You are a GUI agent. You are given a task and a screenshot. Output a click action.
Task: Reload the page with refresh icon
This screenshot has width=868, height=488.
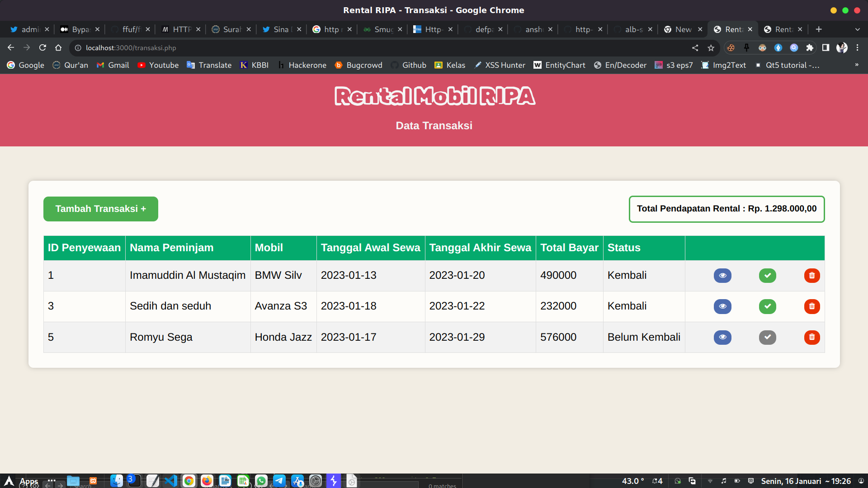(42, 47)
